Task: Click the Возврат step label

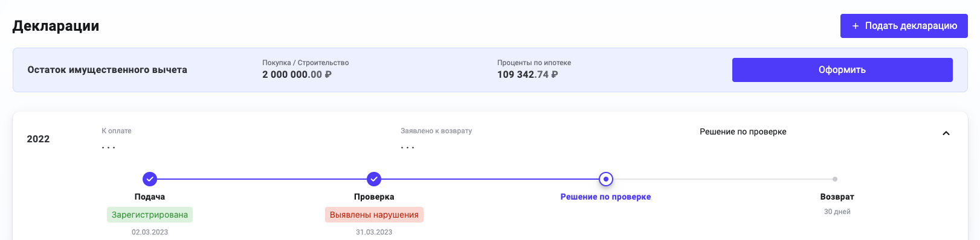Action: (x=837, y=197)
